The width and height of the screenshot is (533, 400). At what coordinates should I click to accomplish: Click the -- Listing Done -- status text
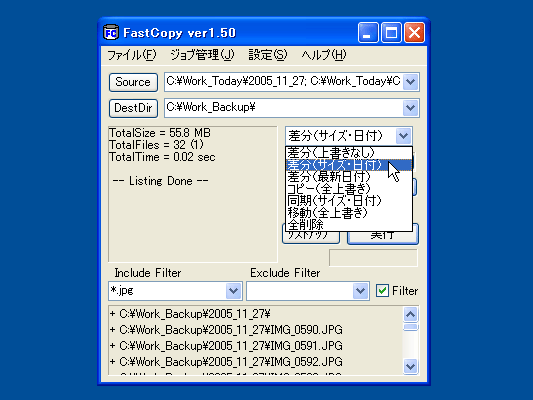(x=160, y=181)
